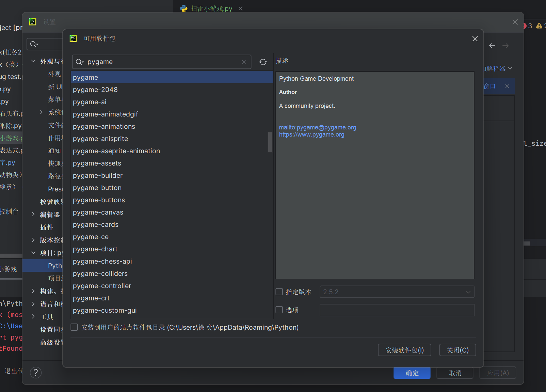Select pygame-assets package
The width and height of the screenshot is (546, 392).
[x=172, y=163]
